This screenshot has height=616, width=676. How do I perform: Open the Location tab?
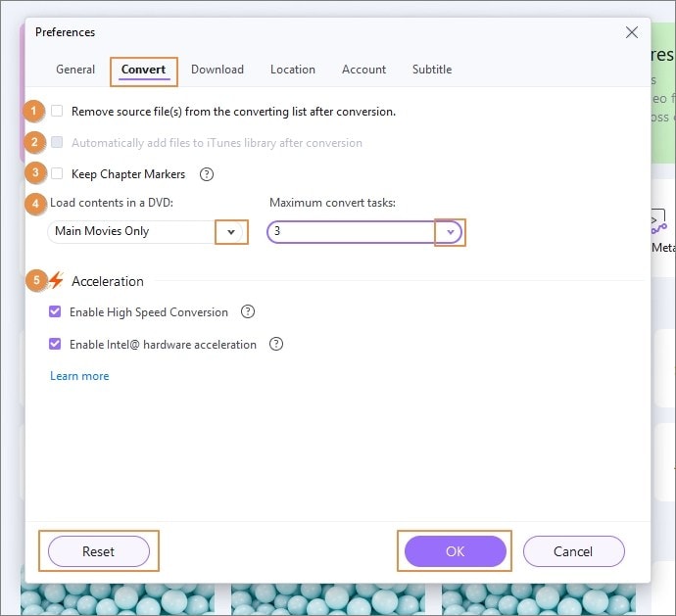(x=293, y=70)
